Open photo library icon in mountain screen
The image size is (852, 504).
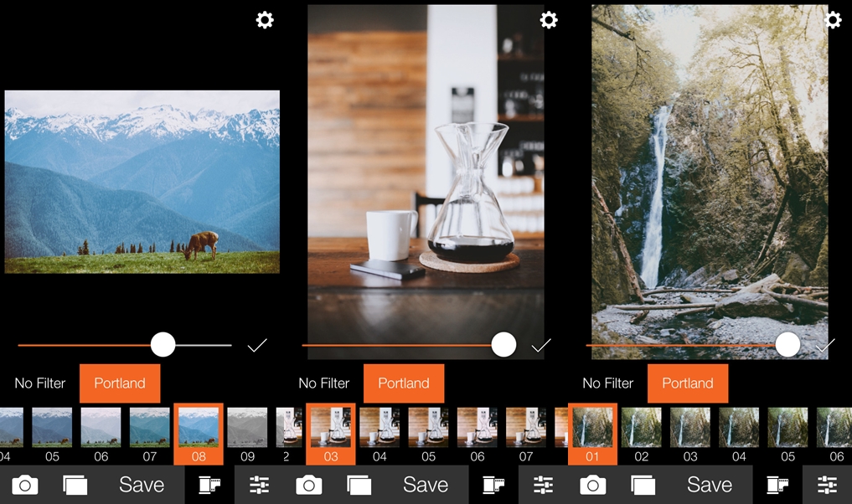(x=75, y=485)
